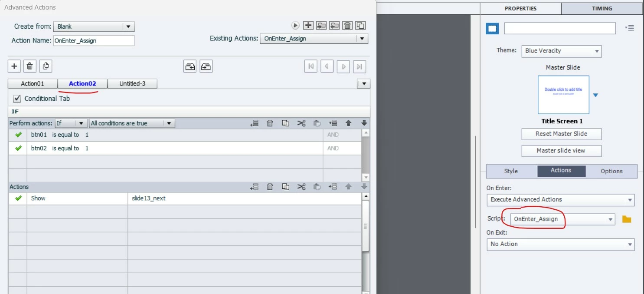
Task: Open the Perform actions If dropdown
Action: pyautogui.click(x=71, y=123)
